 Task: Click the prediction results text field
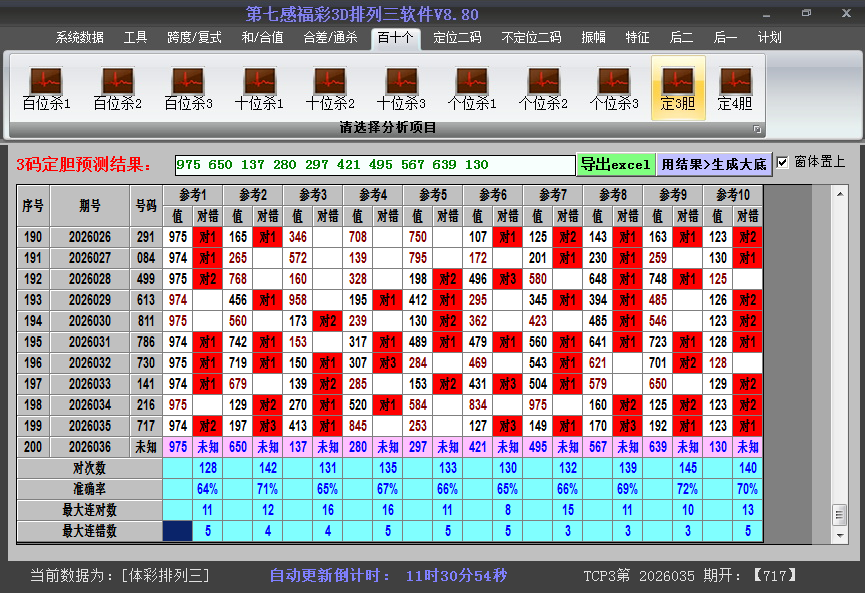[374, 165]
